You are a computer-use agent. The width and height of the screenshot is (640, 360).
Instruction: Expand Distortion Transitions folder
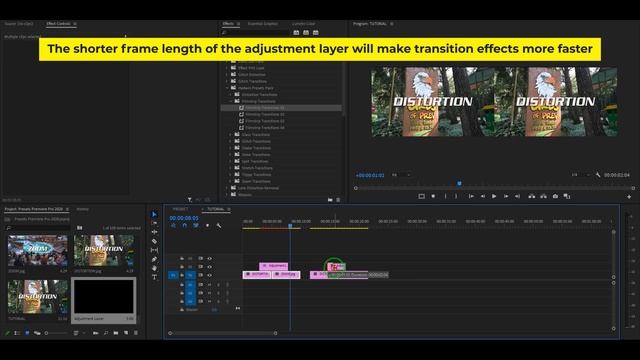coord(231,95)
